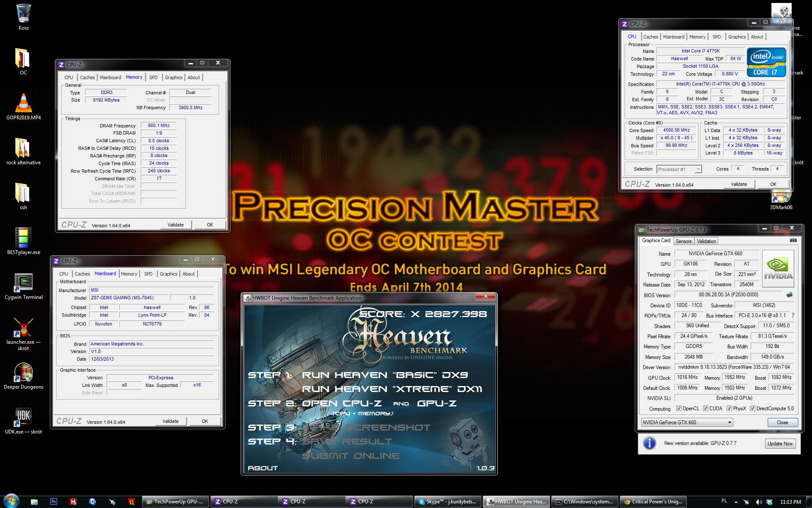Click ABOUT in the HWBOT Heaven window

[263, 468]
